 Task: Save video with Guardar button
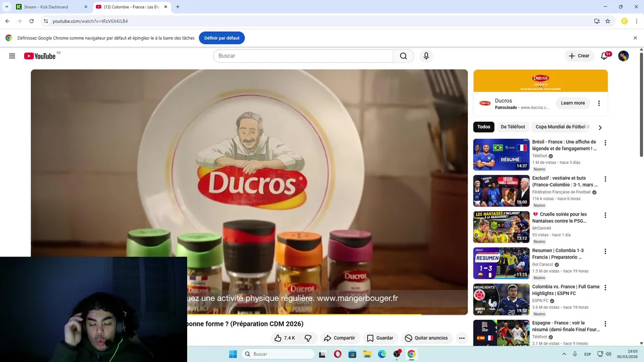[380, 338]
